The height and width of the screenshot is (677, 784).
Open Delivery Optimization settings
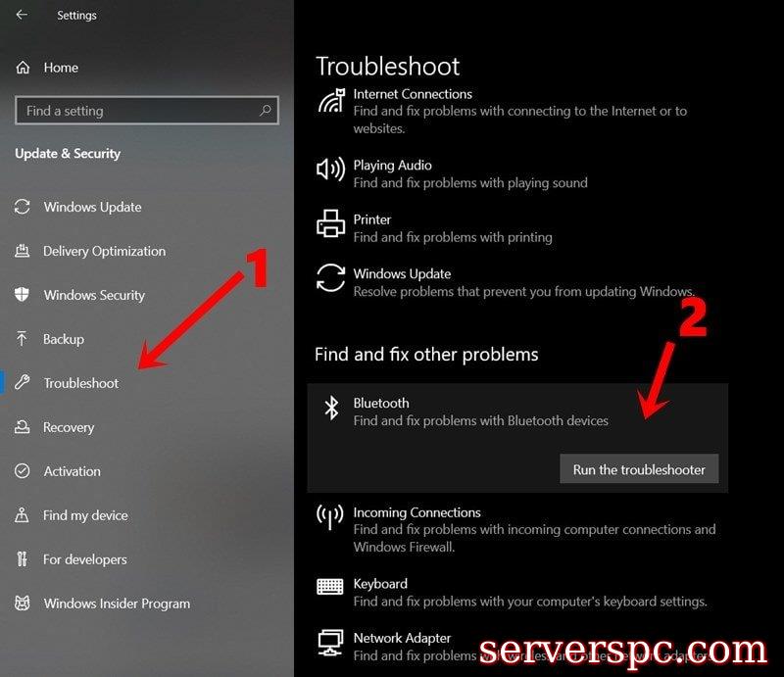pos(90,251)
